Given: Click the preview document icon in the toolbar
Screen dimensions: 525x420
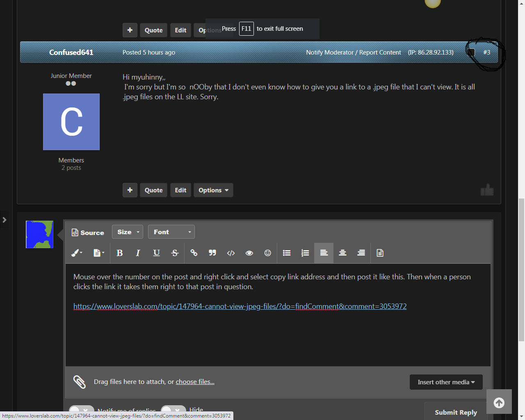Looking at the screenshot, I should click(x=380, y=253).
